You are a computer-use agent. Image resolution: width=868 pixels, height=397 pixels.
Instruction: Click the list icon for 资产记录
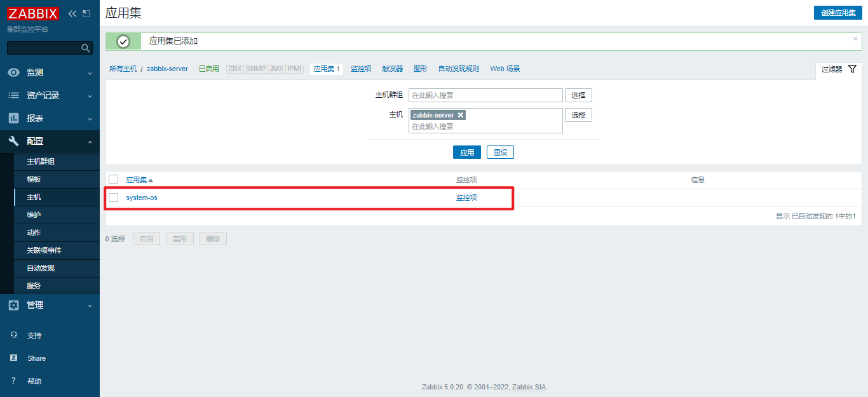tap(14, 95)
